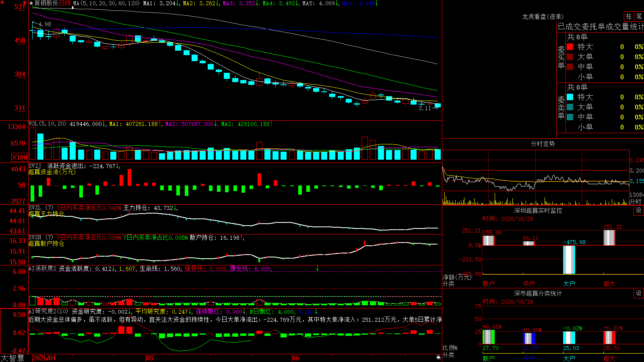The image size is (644, 362).
Task: Click the 爆发线: 6.000 label
Action: (x=250, y=268)
